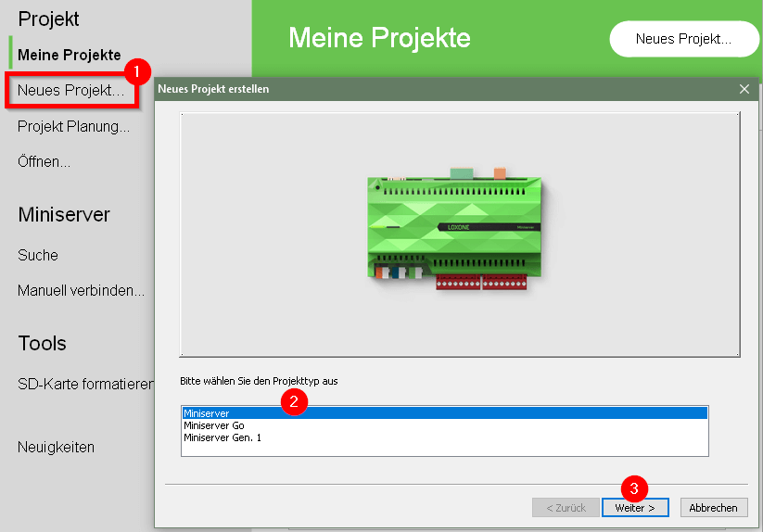Open Neuigkeiten in the sidebar

tap(56, 447)
